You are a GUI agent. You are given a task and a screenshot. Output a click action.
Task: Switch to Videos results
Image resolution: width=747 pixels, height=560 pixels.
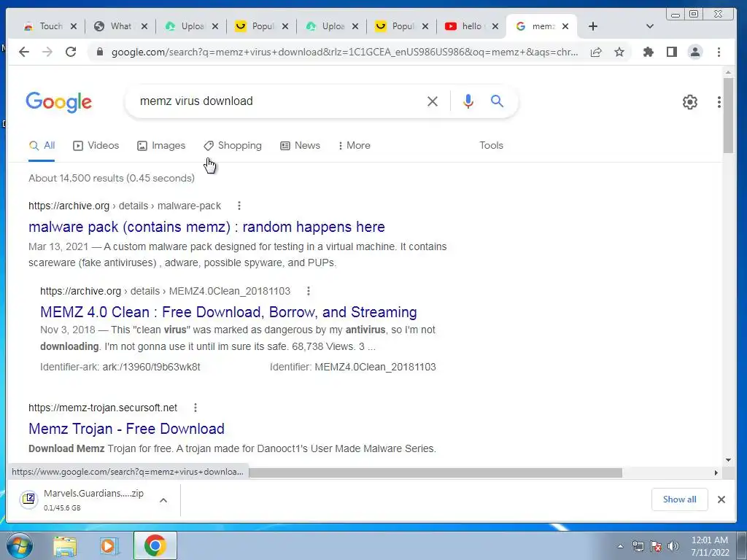point(96,145)
